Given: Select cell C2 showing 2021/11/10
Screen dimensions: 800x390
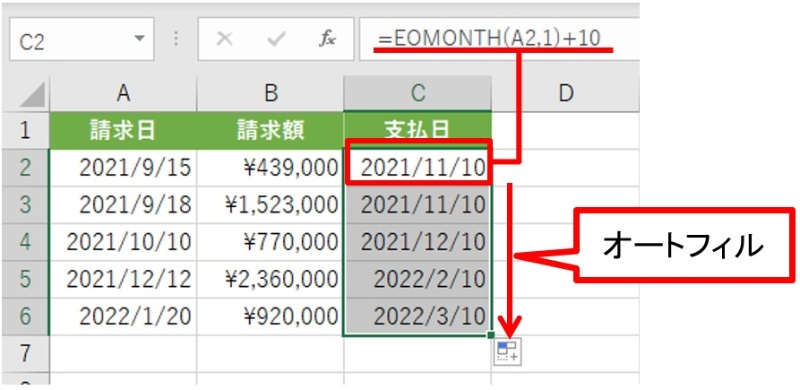Looking at the screenshot, I should coord(417,168).
